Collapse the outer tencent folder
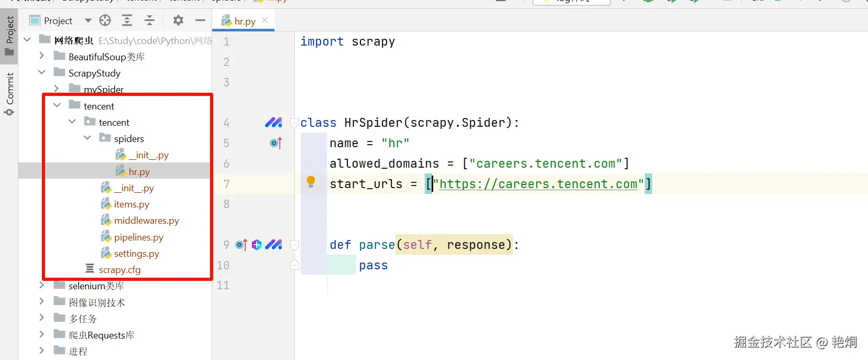The image size is (868, 360). (x=57, y=105)
